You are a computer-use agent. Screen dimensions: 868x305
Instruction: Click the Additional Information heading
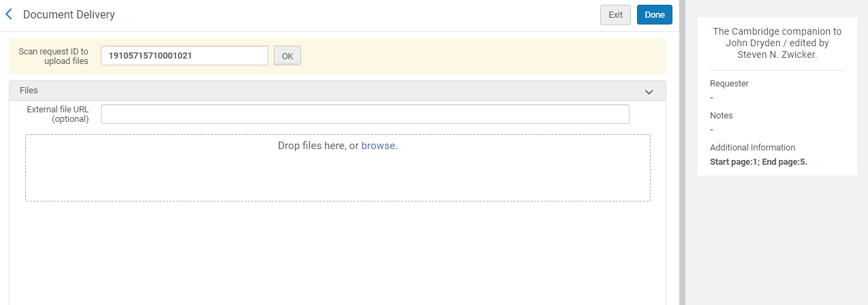click(x=752, y=148)
